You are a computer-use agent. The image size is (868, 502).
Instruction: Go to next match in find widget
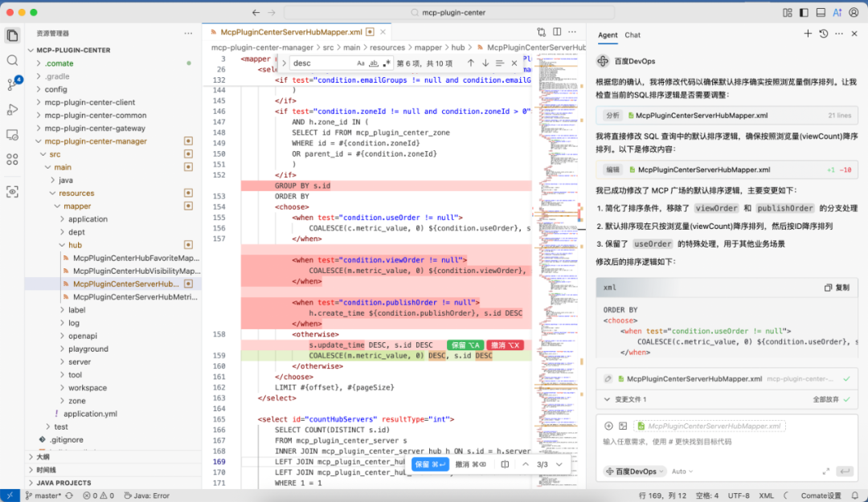(x=485, y=63)
